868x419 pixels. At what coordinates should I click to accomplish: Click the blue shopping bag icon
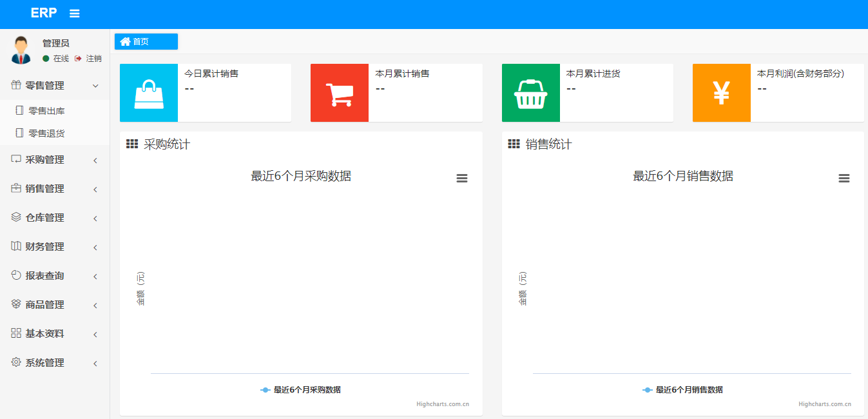[x=149, y=93]
